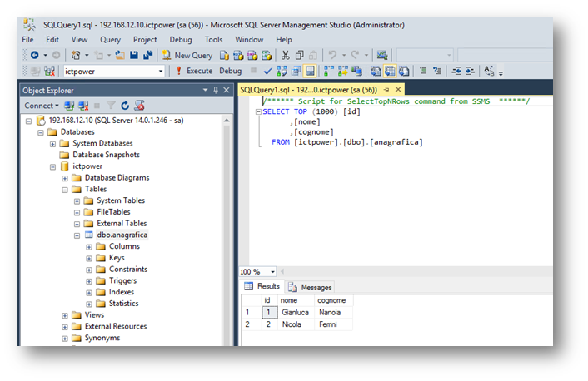Click the Decrease Indent icon
Viewport: 588px width, 381px height.
click(456, 71)
